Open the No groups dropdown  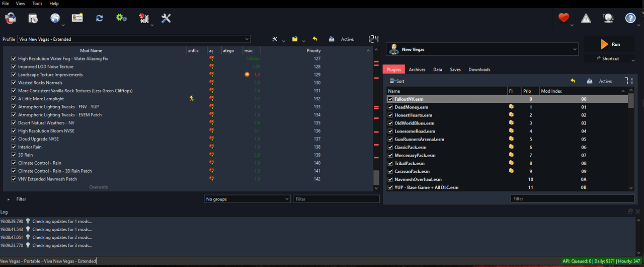(x=247, y=199)
